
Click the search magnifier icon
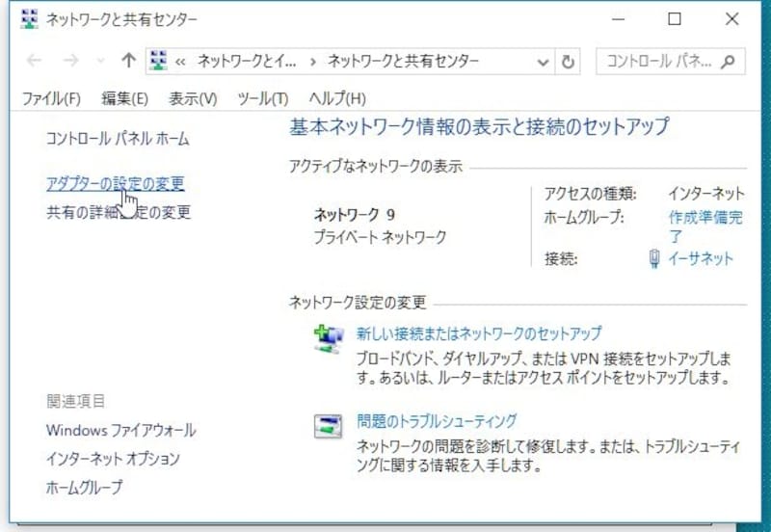click(x=729, y=62)
